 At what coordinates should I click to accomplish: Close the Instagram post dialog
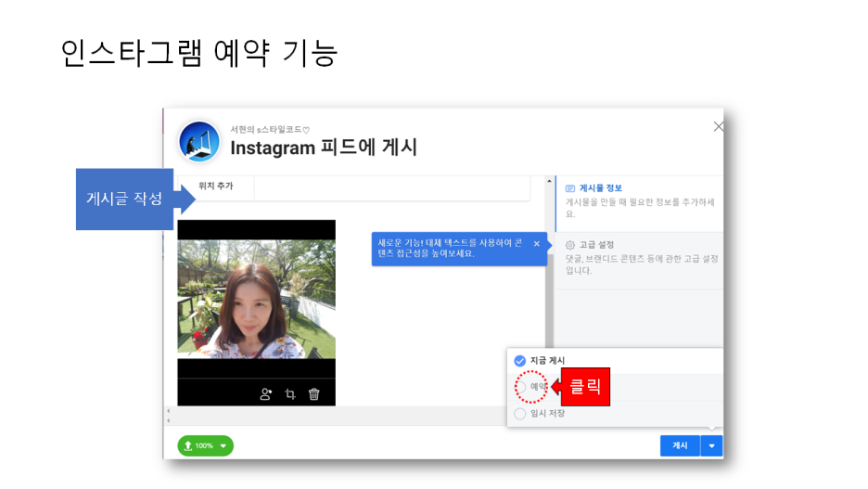(x=718, y=127)
